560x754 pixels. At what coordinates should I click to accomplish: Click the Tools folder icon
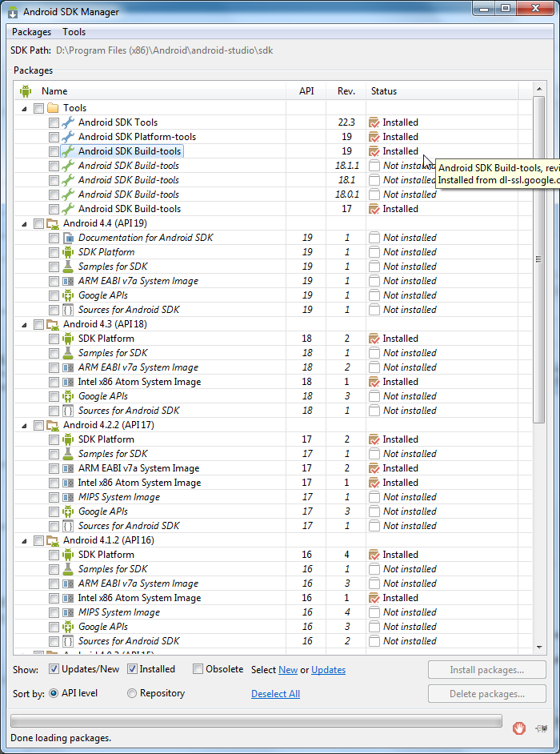pyautogui.click(x=53, y=108)
